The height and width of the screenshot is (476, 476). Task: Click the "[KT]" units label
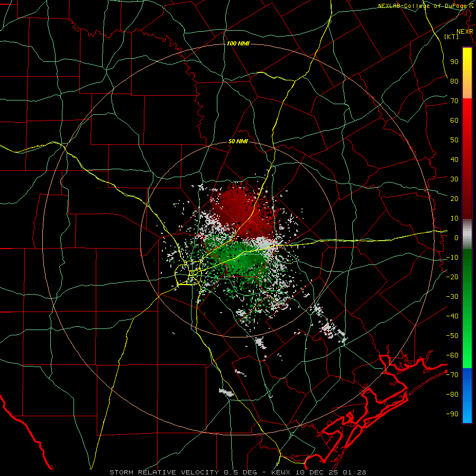tap(452, 36)
